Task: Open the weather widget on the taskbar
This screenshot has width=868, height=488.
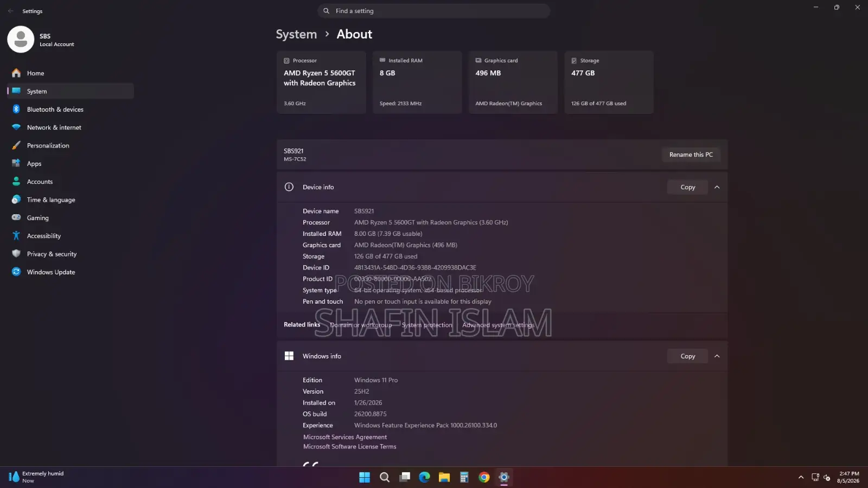Action: point(37,477)
